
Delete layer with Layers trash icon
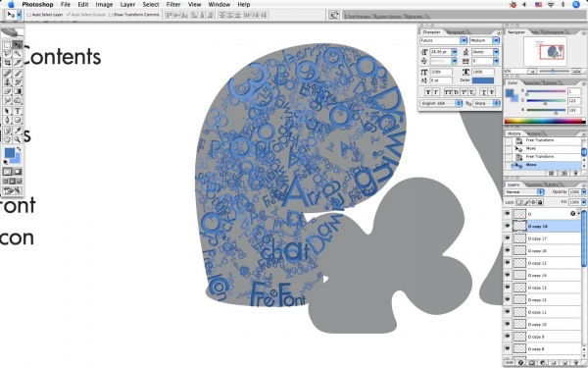[x=574, y=363]
